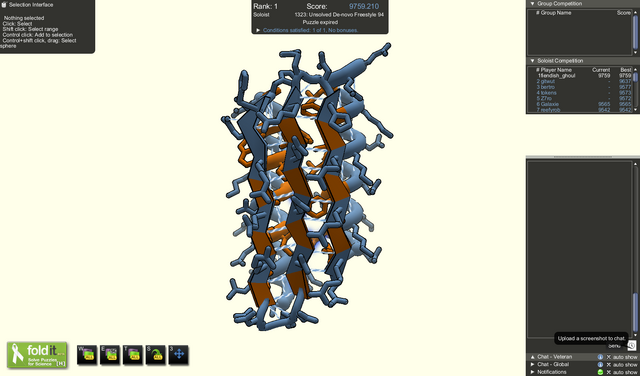Click the protein structure in the viewport
Viewport: 640px width, 376px height.
click(306, 188)
